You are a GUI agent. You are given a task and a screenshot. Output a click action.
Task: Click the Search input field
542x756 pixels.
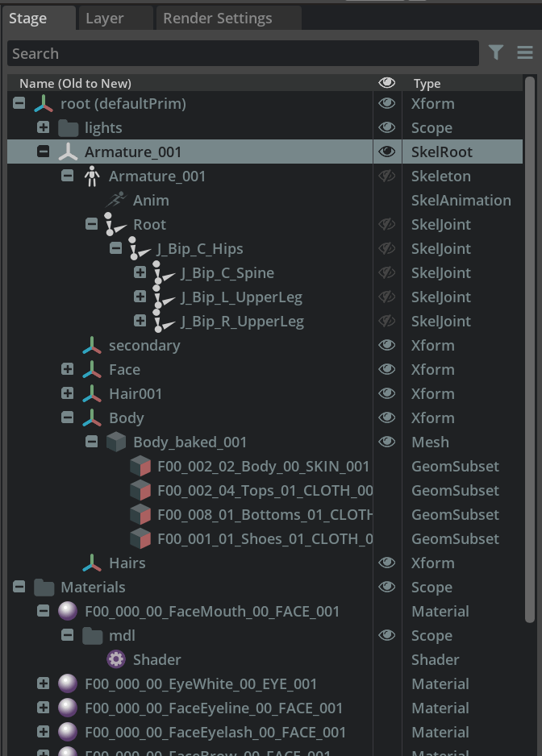[x=242, y=54]
